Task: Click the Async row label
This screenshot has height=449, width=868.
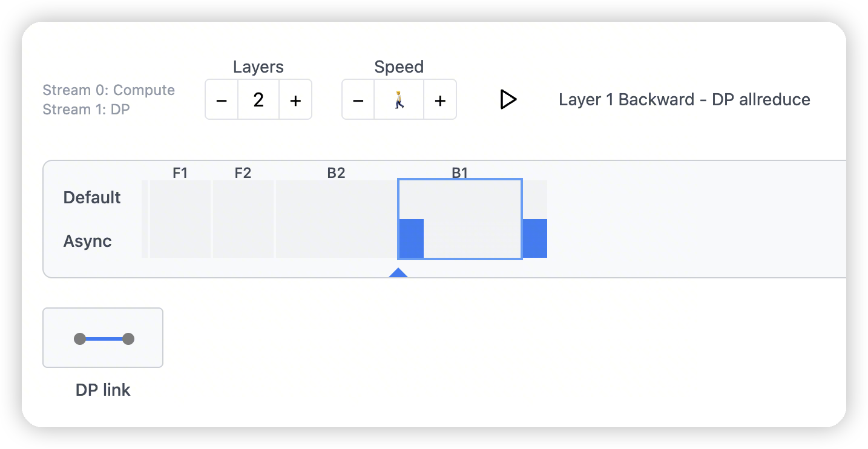Action: 88,241
